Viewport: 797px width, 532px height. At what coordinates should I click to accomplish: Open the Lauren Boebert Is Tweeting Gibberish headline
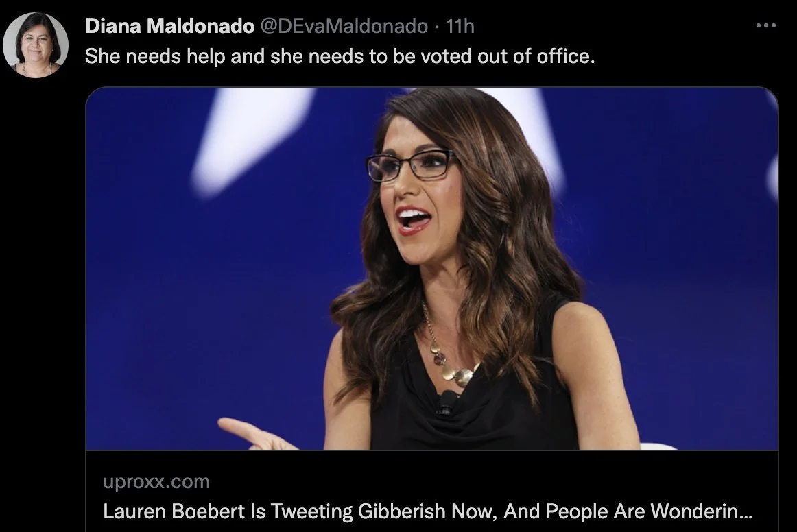pos(427,511)
